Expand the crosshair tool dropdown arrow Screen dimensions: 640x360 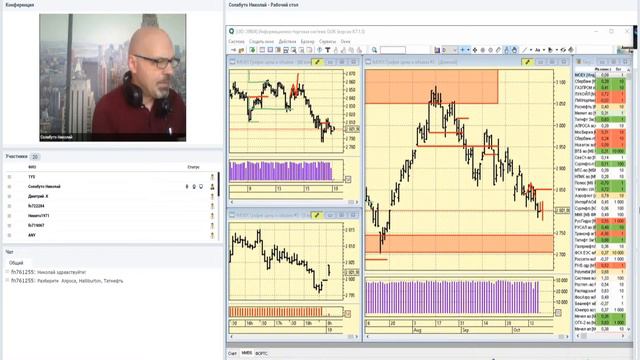coord(468,50)
